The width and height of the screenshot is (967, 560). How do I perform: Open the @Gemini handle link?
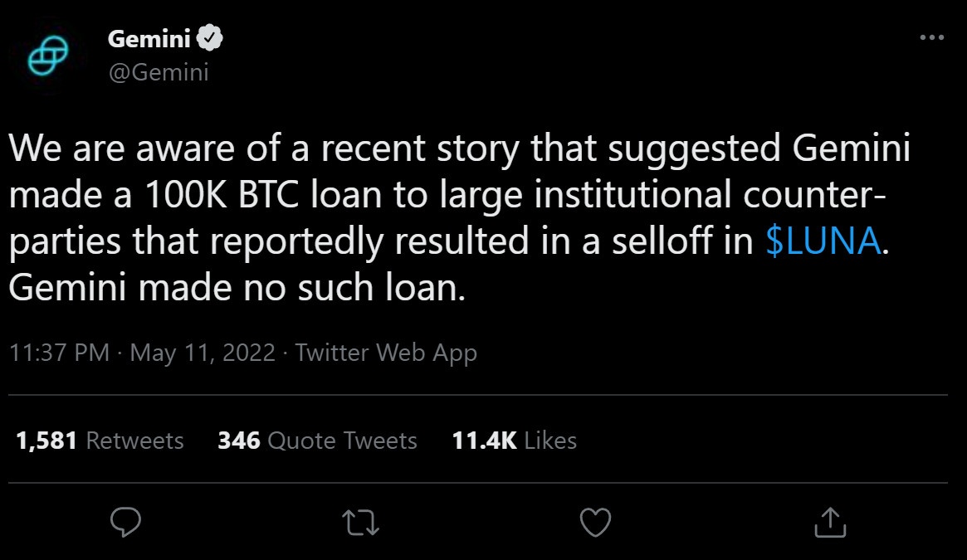click(x=159, y=73)
